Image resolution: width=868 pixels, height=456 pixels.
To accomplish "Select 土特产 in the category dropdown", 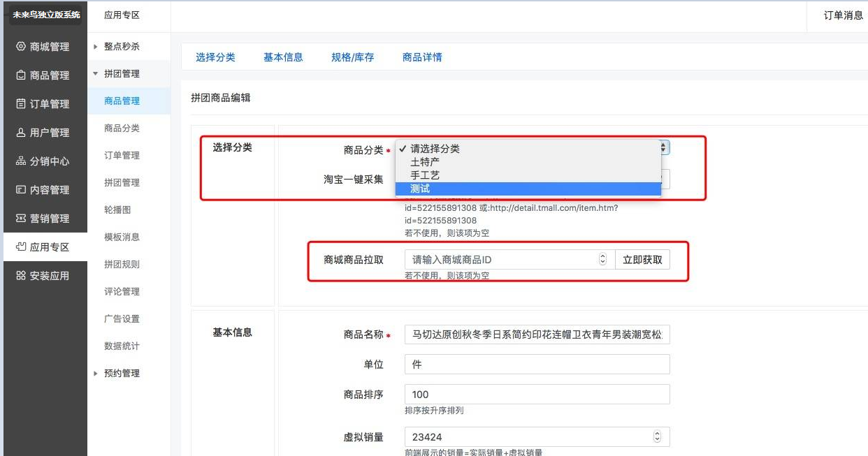I will (x=528, y=162).
